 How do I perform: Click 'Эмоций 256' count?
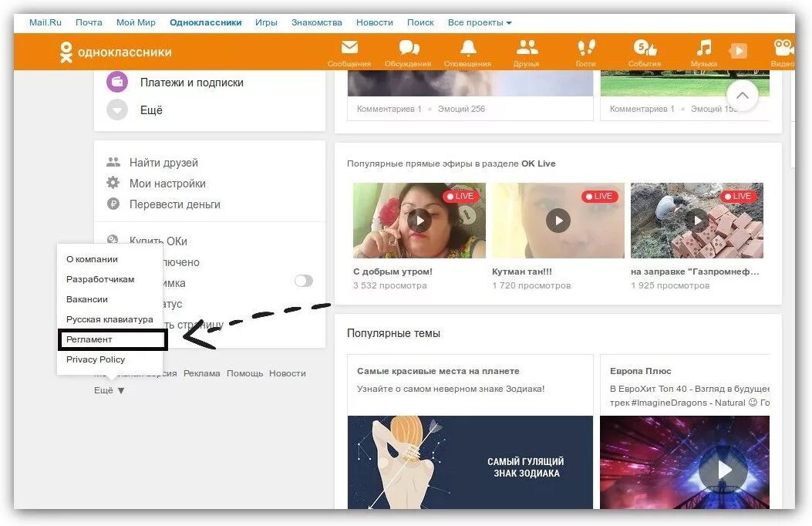(461, 109)
